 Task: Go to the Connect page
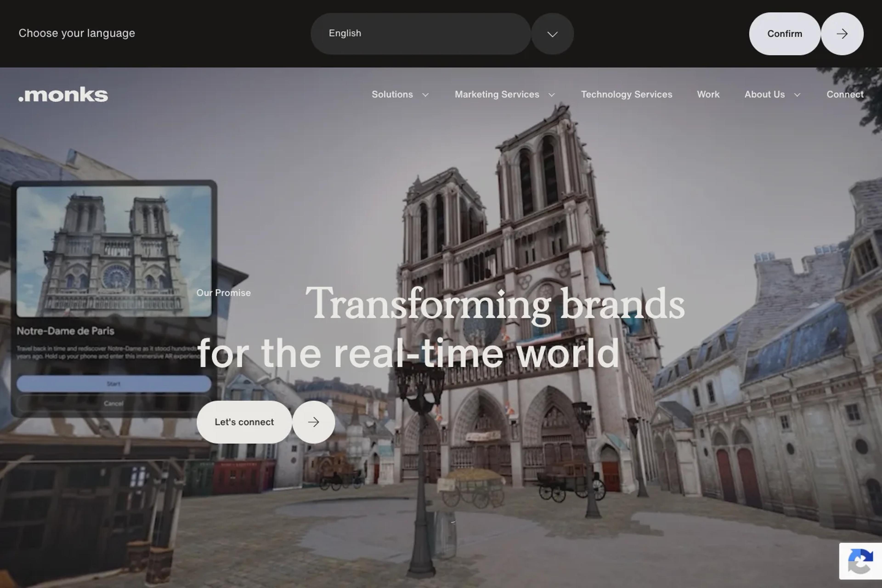[x=845, y=94]
